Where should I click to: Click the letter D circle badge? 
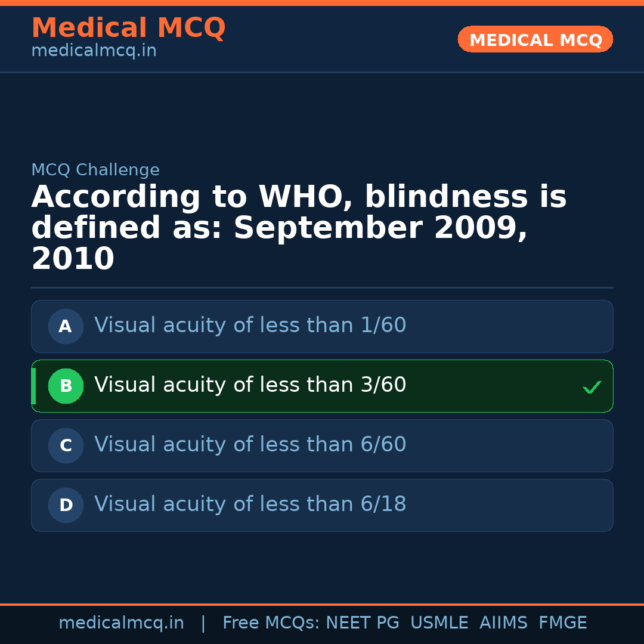coord(66,505)
